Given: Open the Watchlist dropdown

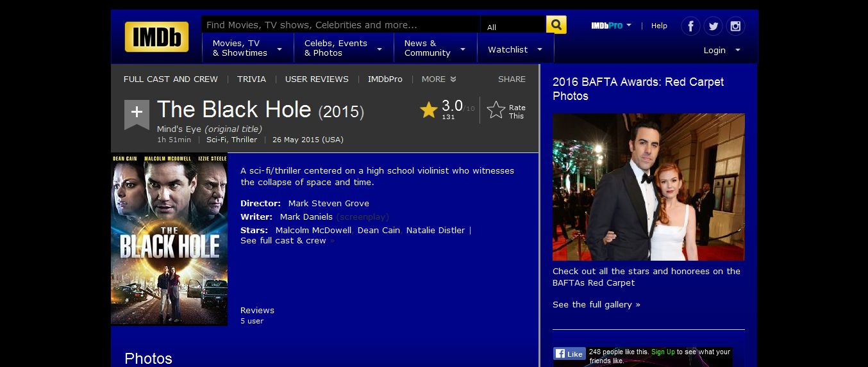Looking at the screenshot, I should point(515,49).
